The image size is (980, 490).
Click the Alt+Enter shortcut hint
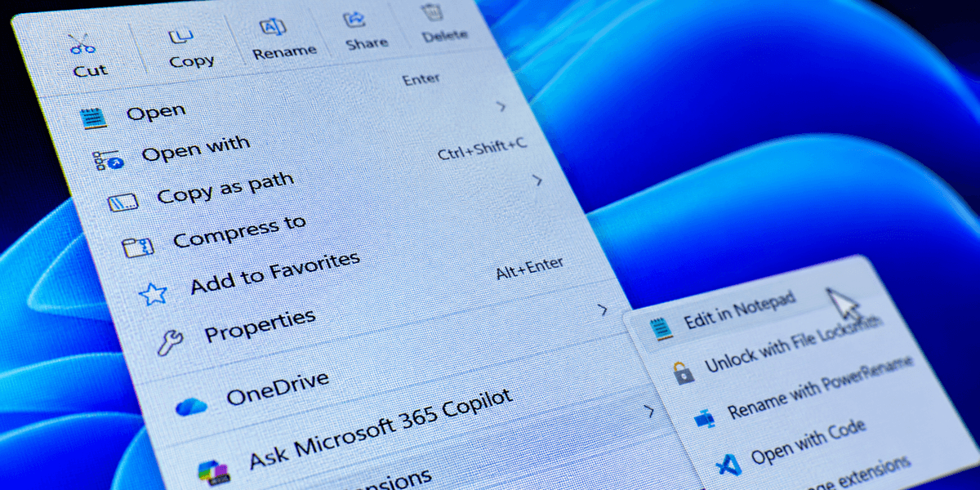(x=529, y=268)
